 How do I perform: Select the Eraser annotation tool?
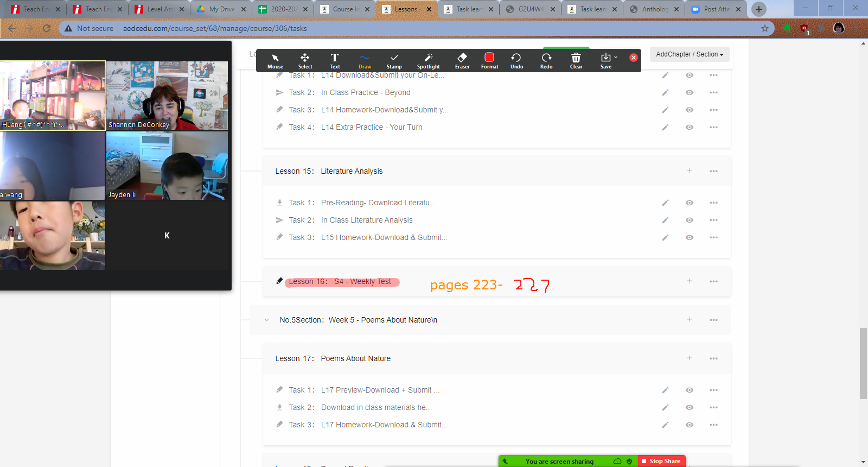click(462, 61)
